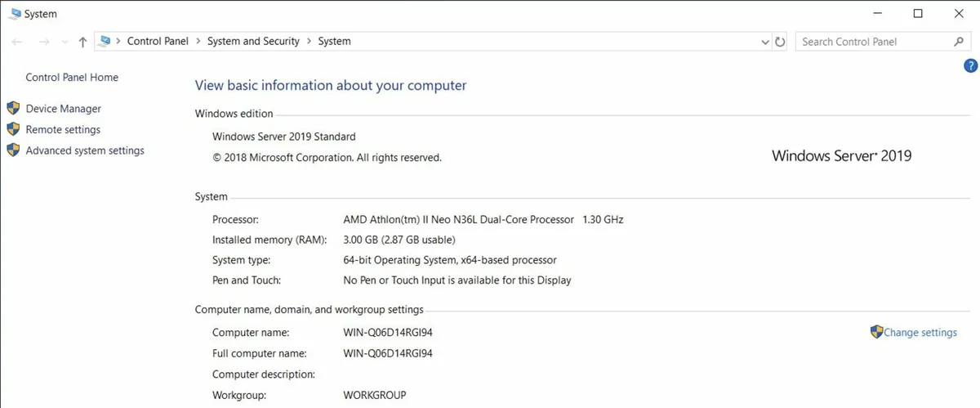
Task: Open Remote settings
Action: pyautogui.click(x=63, y=129)
